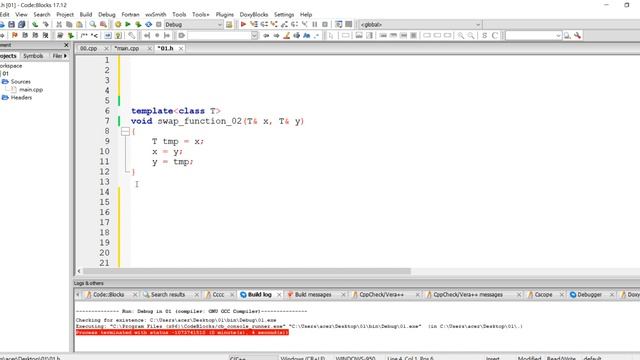The height and width of the screenshot is (360, 640).
Task: Toggle the C button in toolbar
Action: (x=495, y=36)
